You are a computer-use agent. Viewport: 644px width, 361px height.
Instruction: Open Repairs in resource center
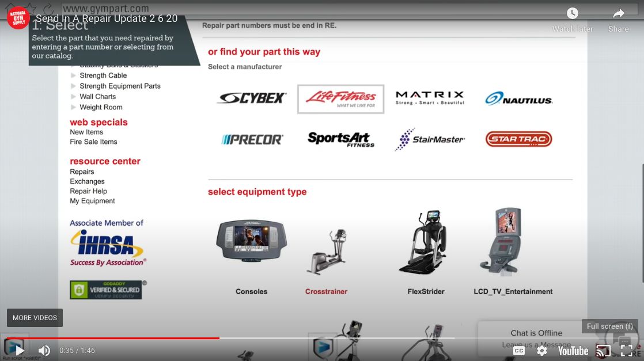pos(82,172)
